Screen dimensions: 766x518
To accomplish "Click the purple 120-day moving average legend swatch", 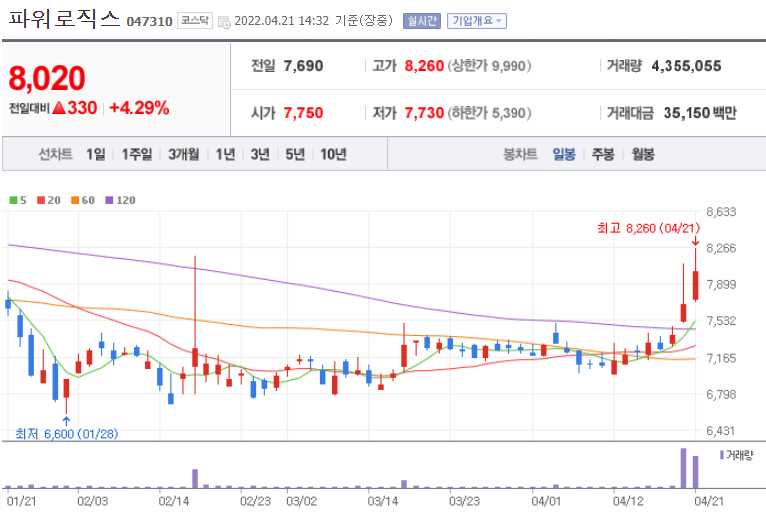I will pyautogui.click(x=109, y=200).
